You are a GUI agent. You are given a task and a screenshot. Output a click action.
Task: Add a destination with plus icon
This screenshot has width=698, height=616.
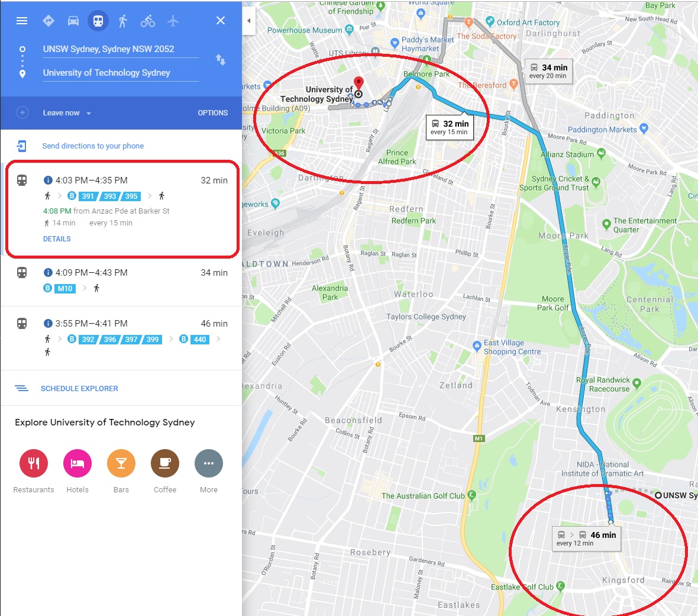pos(22,112)
